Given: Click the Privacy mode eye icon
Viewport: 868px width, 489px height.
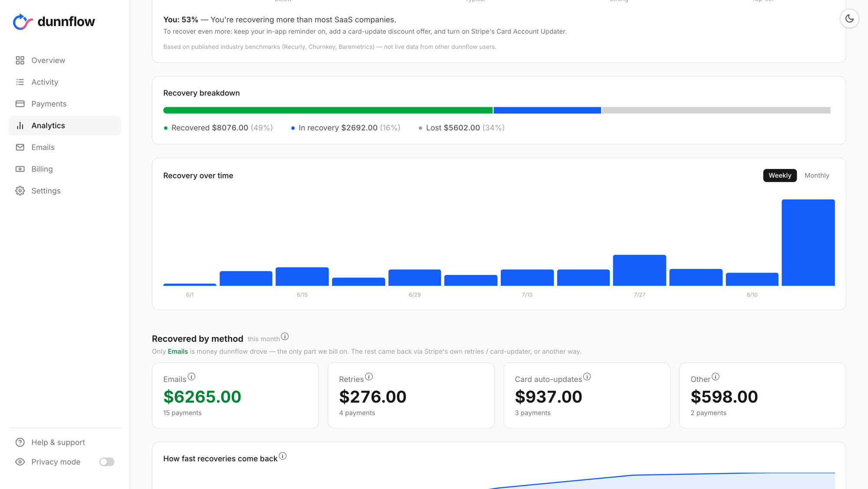Looking at the screenshot, I should click(20, 462).
